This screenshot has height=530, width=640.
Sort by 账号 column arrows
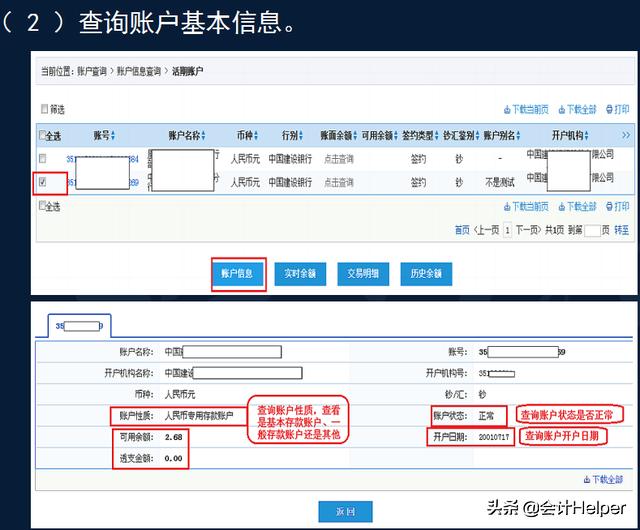pos(113,136)
